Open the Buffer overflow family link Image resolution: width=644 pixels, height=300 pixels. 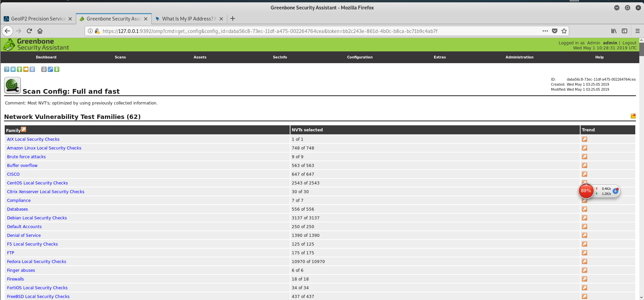[x=22, y=165]
